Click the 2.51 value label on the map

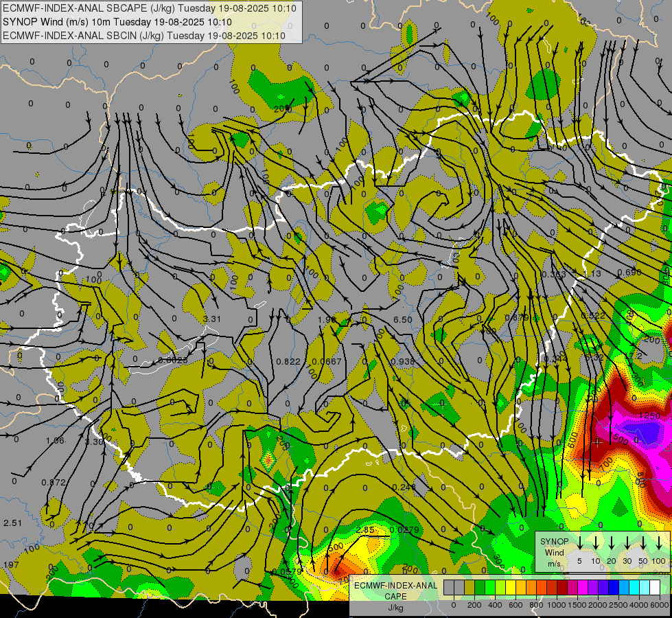[12, 523]
